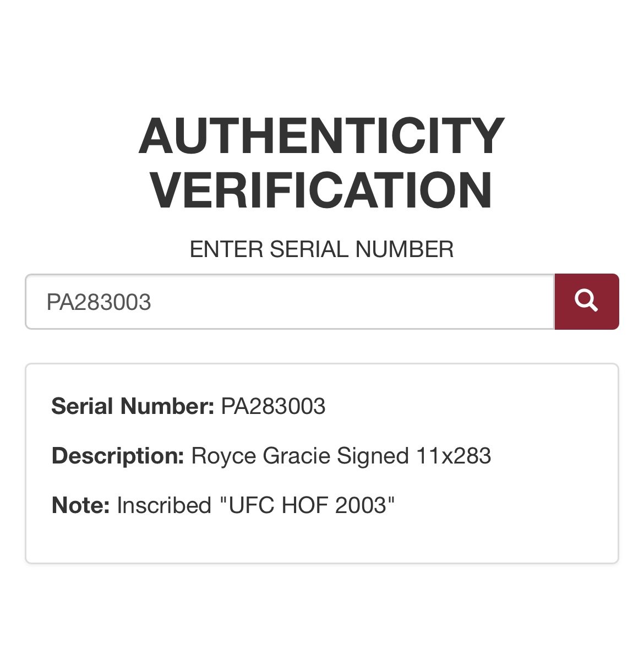
Task: Click the bold "Serial Number:" label
Action: point(133,406)
